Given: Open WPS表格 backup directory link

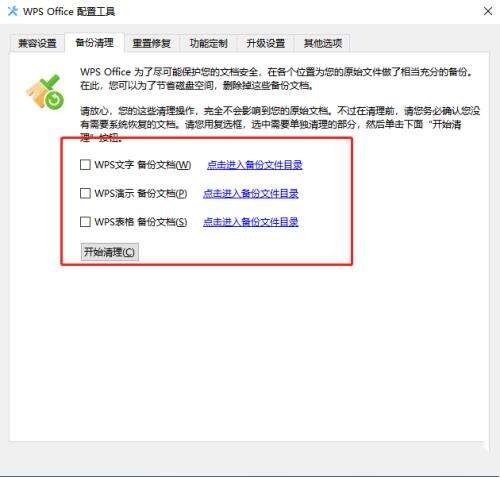Looking at the screenshot, I should pyautogui.click(x=251, y=222).
